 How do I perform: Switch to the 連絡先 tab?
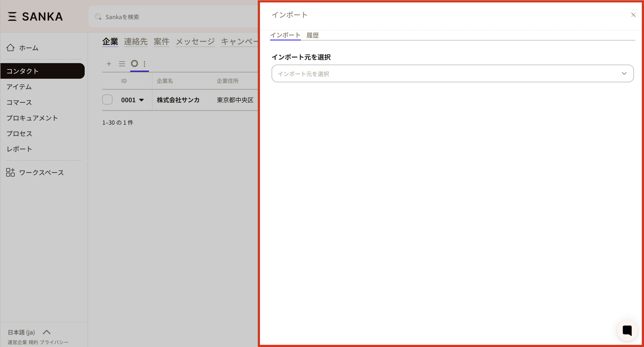pos(136,42)
